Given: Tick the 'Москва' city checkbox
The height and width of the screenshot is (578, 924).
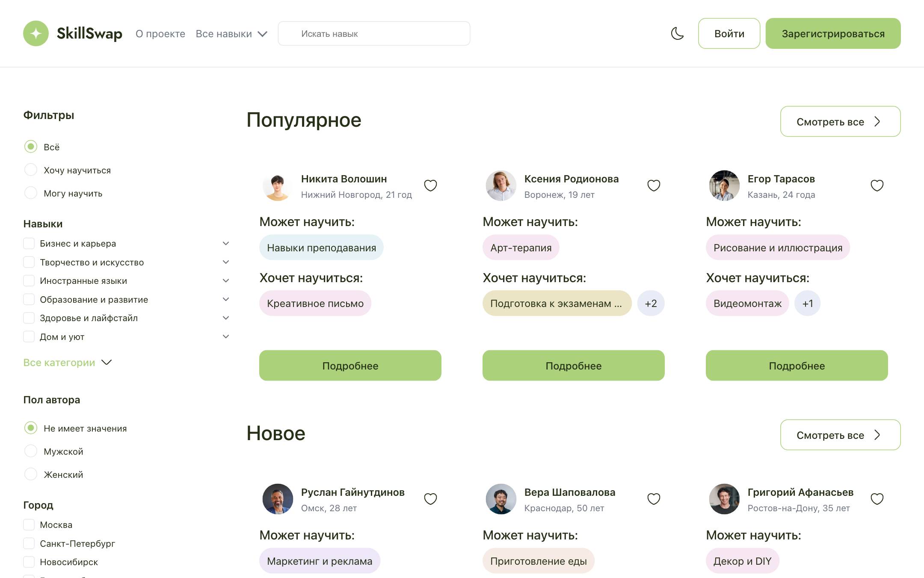Looking at the screenshot, I should (29, 524).
